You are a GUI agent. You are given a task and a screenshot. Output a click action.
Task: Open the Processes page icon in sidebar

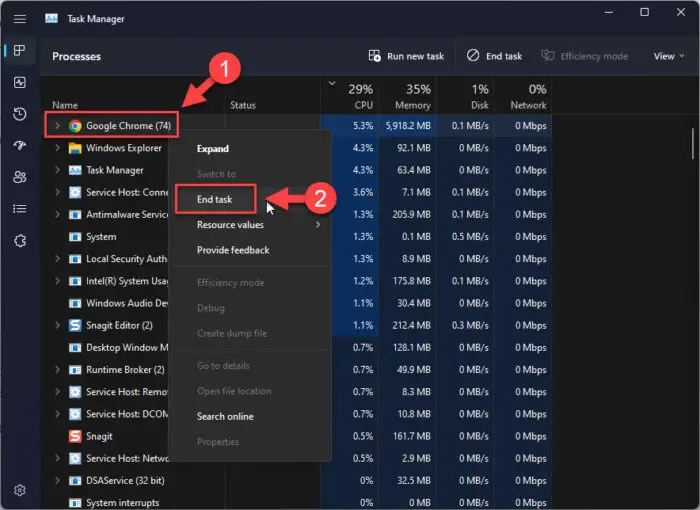coord(20,50)
